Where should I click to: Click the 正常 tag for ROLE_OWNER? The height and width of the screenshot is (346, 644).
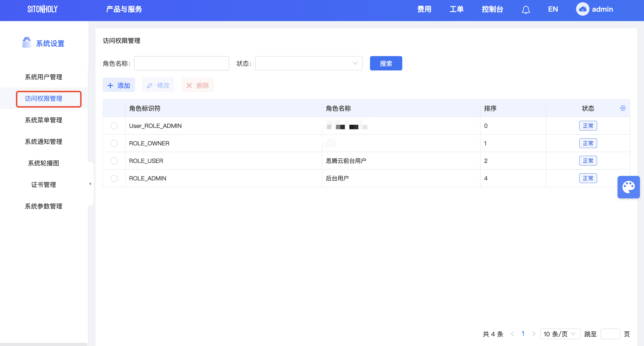click(588, 143)
